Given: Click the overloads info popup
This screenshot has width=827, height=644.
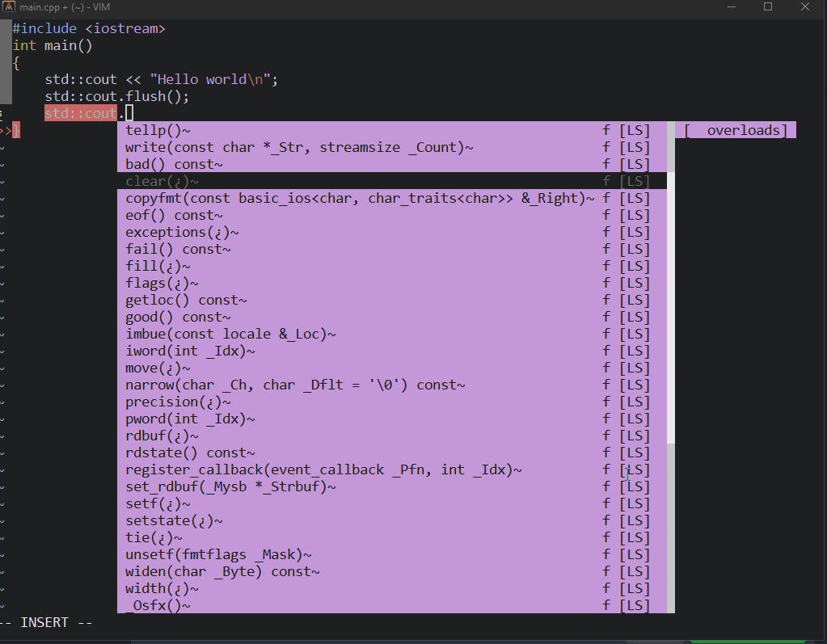Looking at the screenshot, I should (736, 130).
